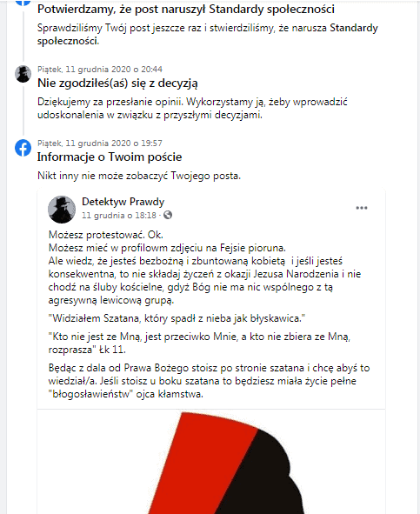Click the paragraph starting Możesz protestować
This screenshot has width=420, height=514.
coord(204,267)
